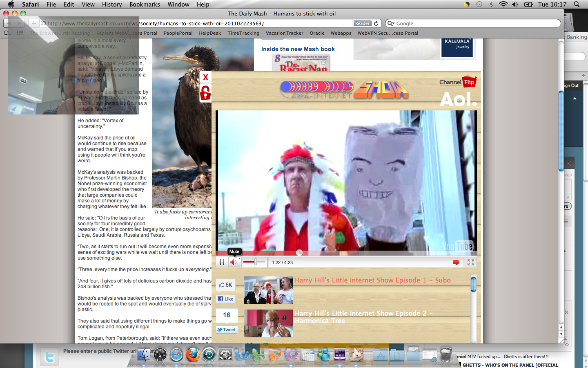Mute the video with the speaker icon

234,263
